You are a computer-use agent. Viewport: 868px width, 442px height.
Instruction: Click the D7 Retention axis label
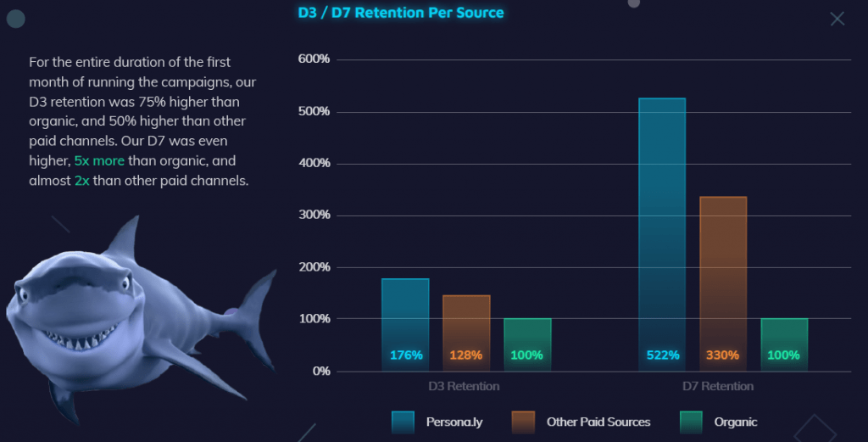(717, 386)
